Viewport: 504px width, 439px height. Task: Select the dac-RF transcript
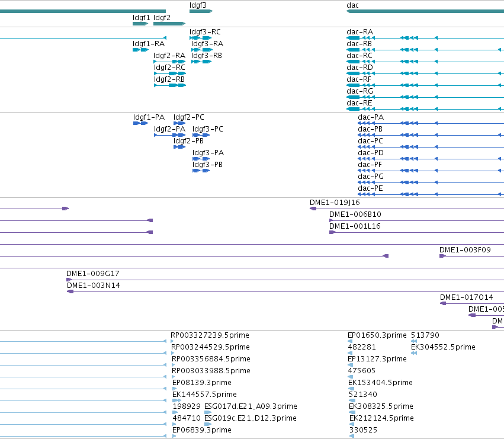pyautogui.click(x=425, y=85)
